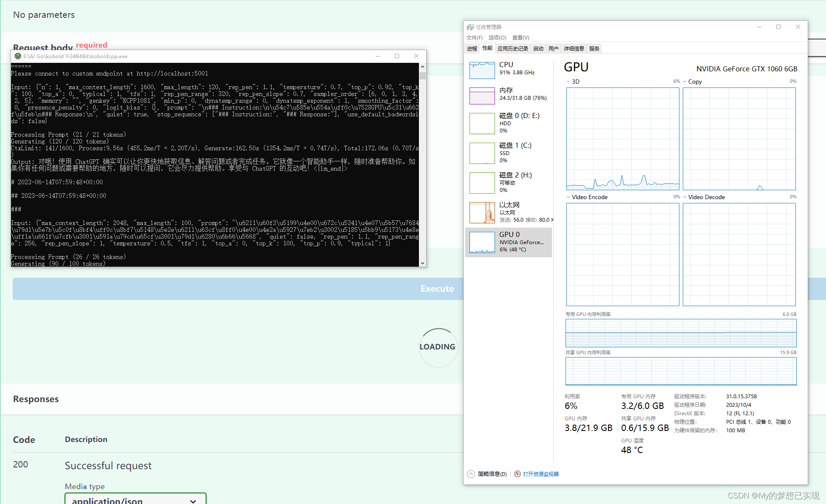Image resolution: width=826 pixels, height=504 pixels.
Task: Click the 共享 GPU 内存利用率 graph
Action: tap(681, 371)
